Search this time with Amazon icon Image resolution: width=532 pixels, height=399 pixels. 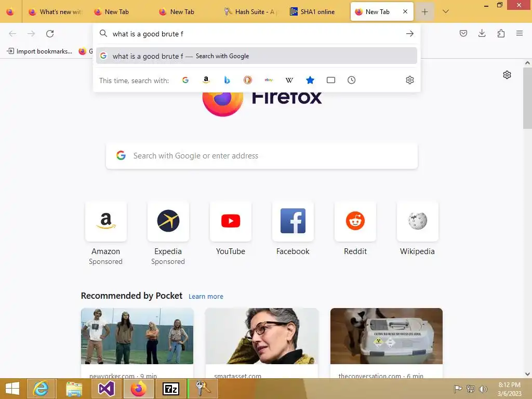point(206,80)
